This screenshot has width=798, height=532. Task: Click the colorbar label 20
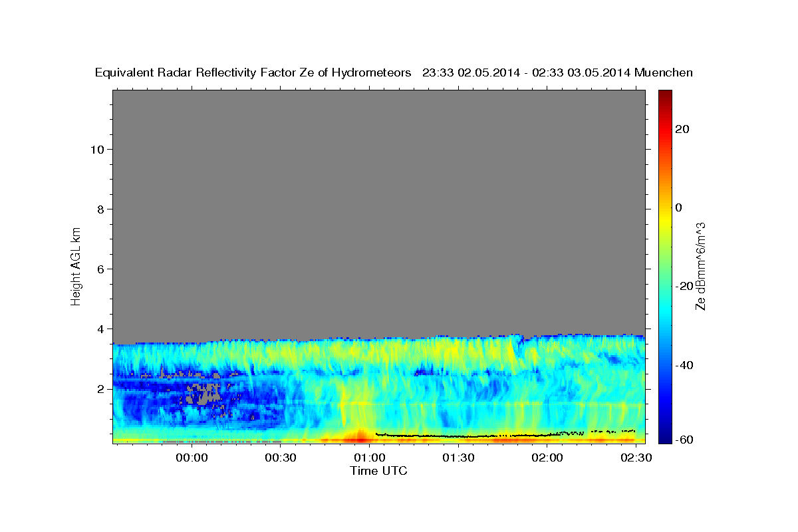coord(682,129)
